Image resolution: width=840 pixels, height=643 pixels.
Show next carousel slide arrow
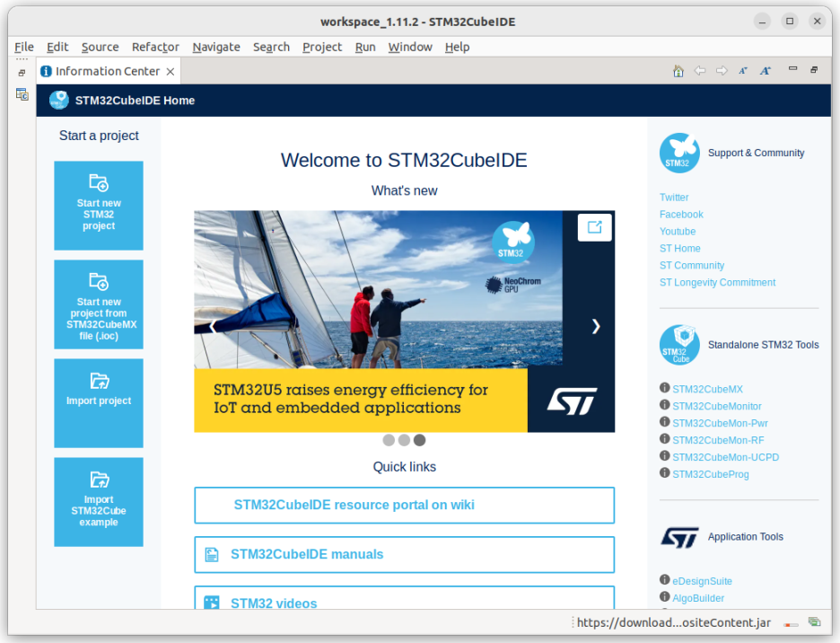(x=596, y=326)
